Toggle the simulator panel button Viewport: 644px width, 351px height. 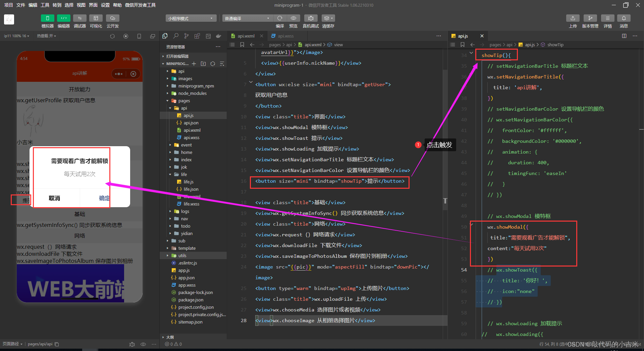48,18
